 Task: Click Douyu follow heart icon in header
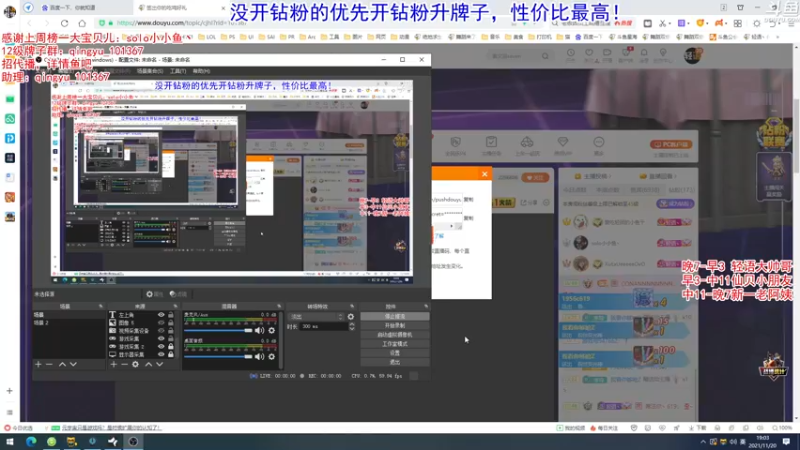pos(589,53)
